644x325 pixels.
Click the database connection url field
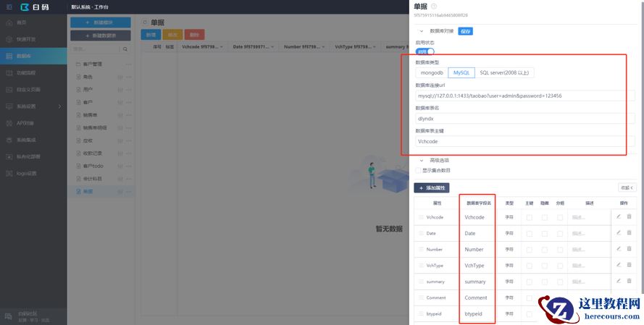point(525,96)
